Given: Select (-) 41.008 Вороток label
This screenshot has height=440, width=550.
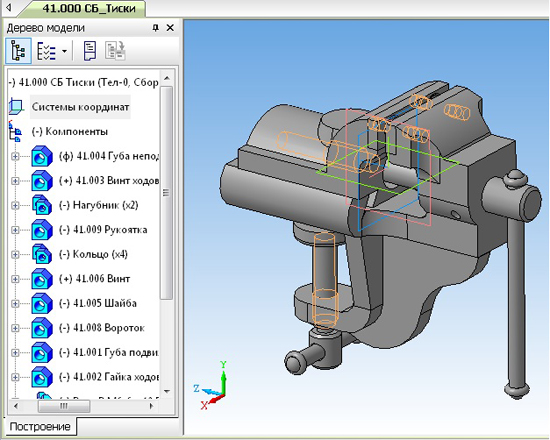Looking at the screenshot, I should coord(102,328).
